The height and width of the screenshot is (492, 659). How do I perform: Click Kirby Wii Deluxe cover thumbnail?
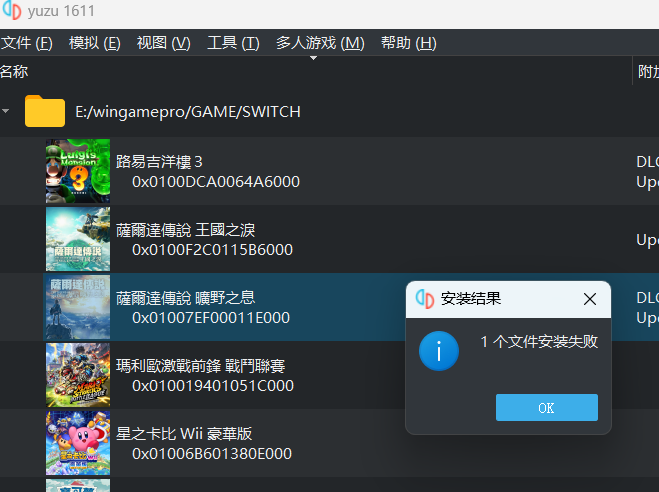pos(78,443)
